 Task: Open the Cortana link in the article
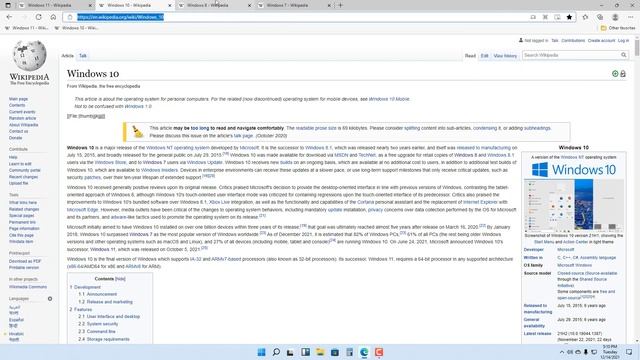365,202
